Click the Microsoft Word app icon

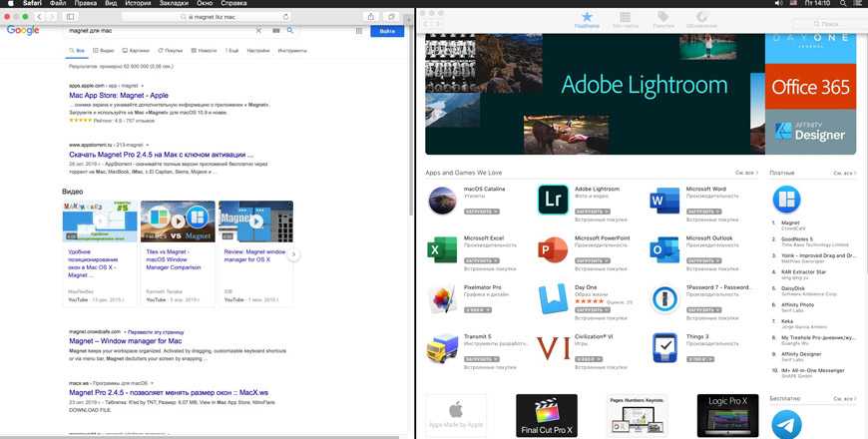click(664, 201)
